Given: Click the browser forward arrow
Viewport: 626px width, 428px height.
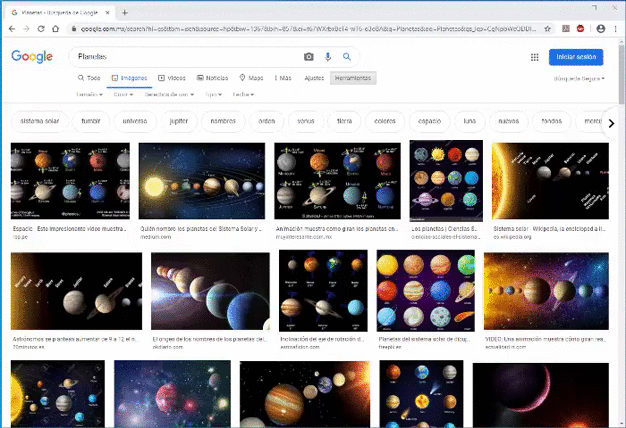Looking at the screenshot, I should coord(26,29).
